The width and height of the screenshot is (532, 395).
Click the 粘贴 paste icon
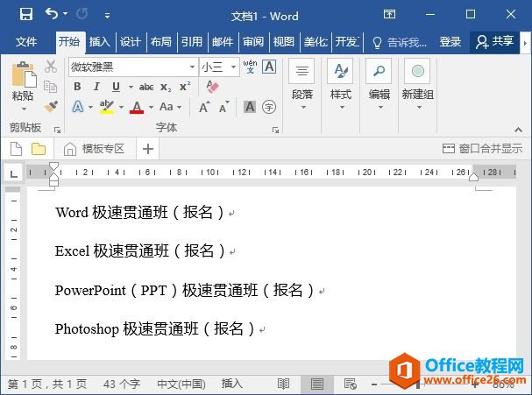pyautogui.click(x=24, y=74)
